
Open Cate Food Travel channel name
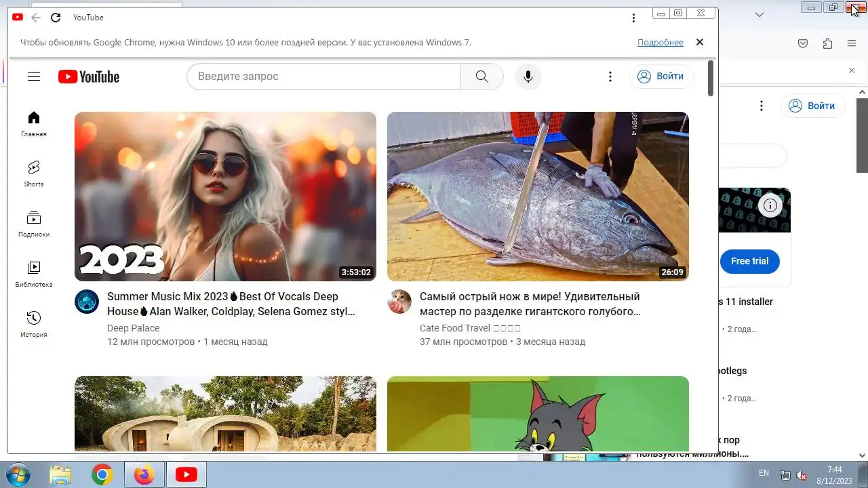tap(471, 328)
